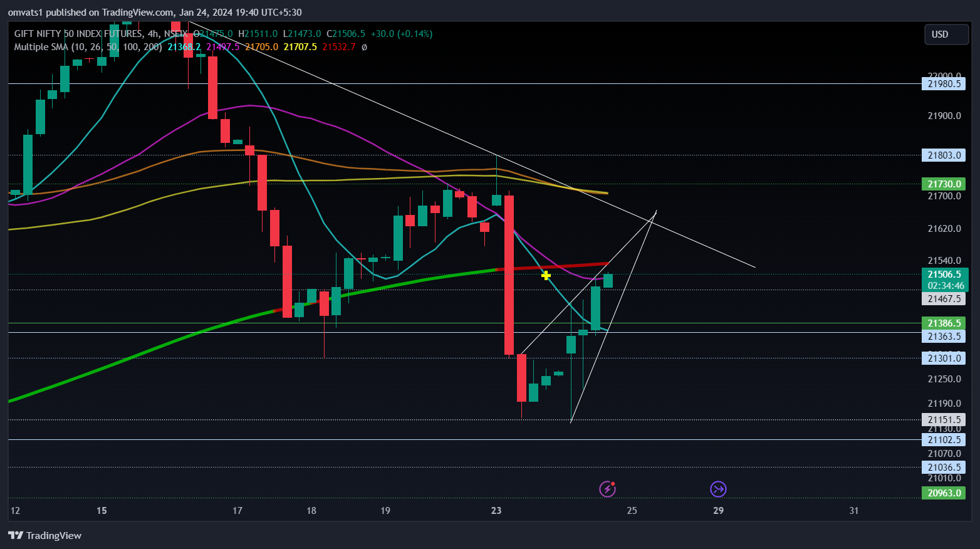Click date label 23 on time axis
The width and height of the screenshot is (980, 549).
click(496, 511)
